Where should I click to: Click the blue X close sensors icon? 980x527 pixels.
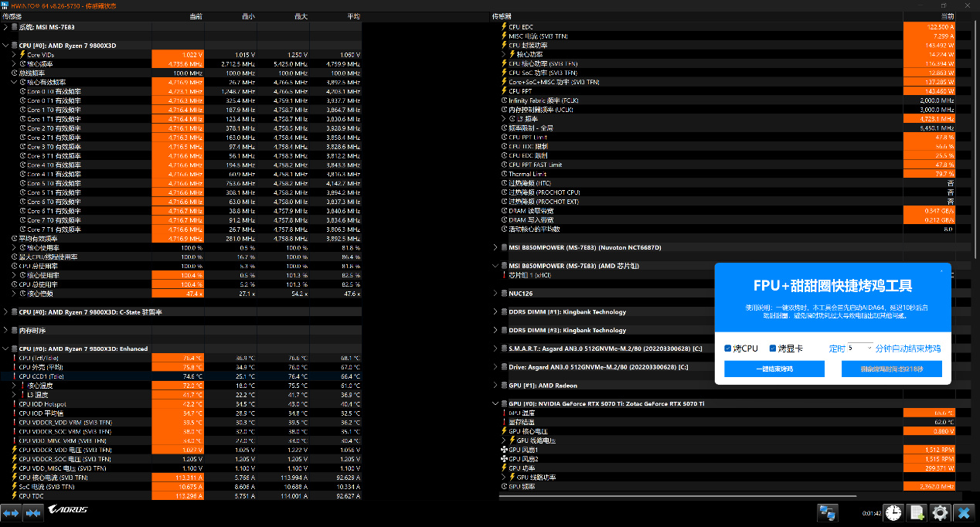point(963,512)
